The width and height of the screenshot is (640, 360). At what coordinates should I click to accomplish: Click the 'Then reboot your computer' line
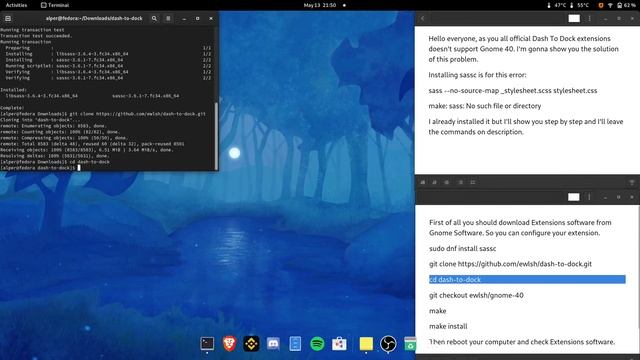(522, 342)
